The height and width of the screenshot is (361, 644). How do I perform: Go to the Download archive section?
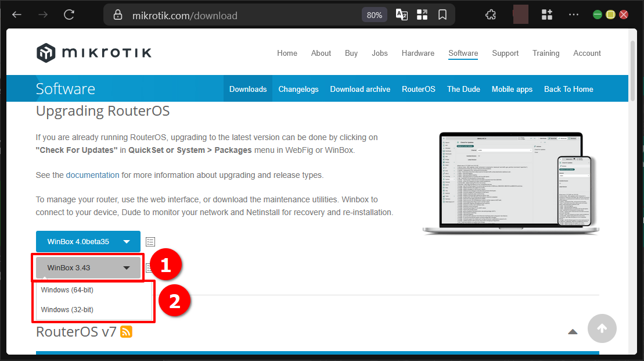360,89
